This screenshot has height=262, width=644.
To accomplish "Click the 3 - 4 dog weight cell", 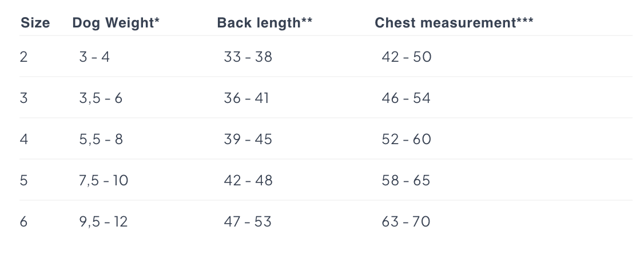I will click(94, 57).
